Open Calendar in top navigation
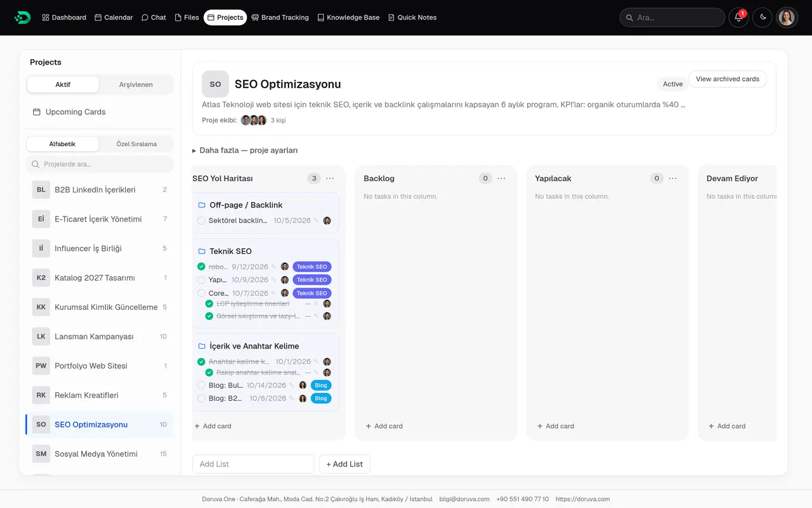 click(114, 17)
